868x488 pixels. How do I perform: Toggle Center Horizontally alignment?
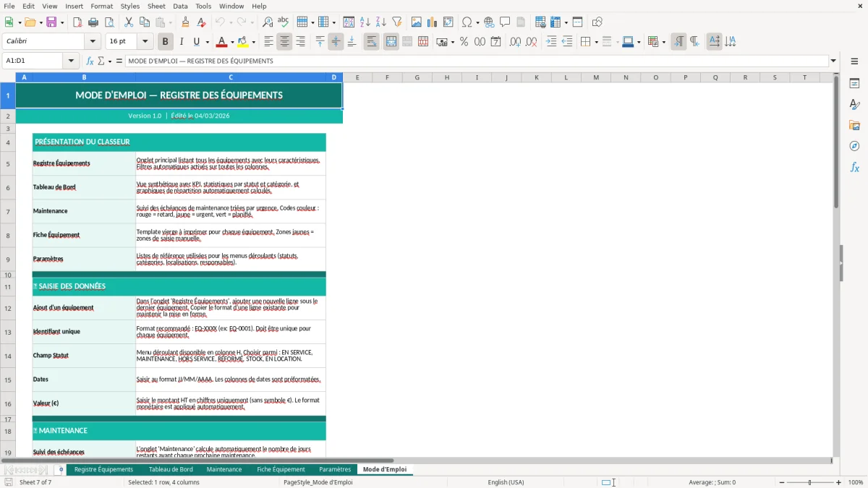(x=285, y=42)
